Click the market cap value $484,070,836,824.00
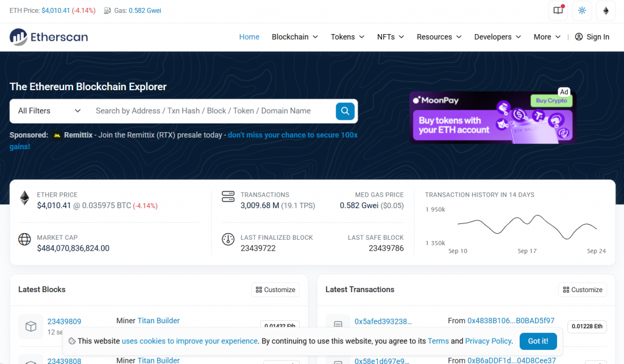This screenshot has height=364, width=624. pyautogui.click(x=73, y=248)
